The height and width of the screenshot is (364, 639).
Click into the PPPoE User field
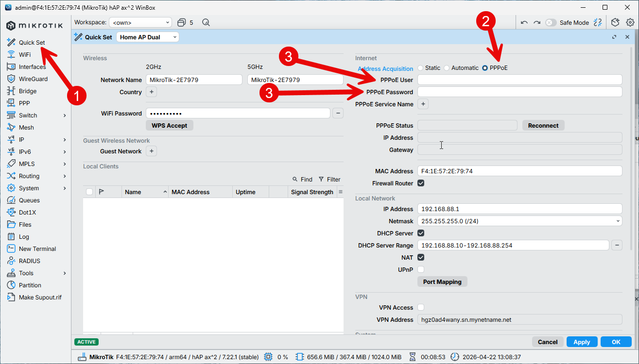tap(519, 80)
